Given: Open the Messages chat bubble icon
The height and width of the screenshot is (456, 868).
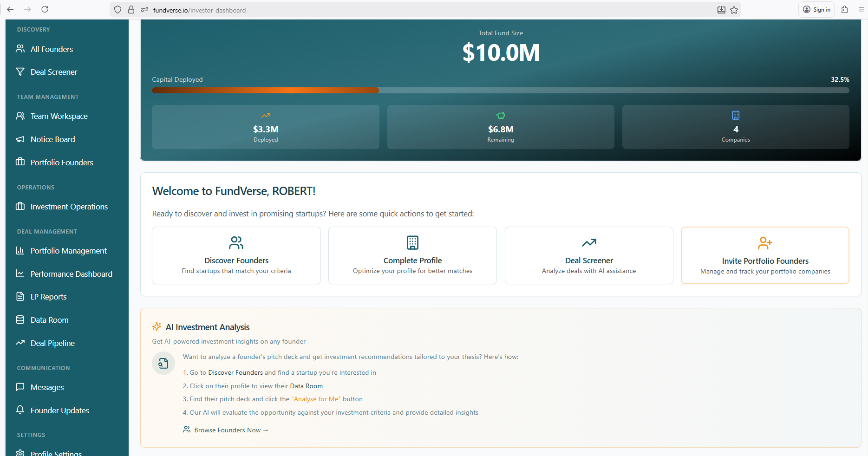Looking at the screenshot, I should [x=20, y=387].
